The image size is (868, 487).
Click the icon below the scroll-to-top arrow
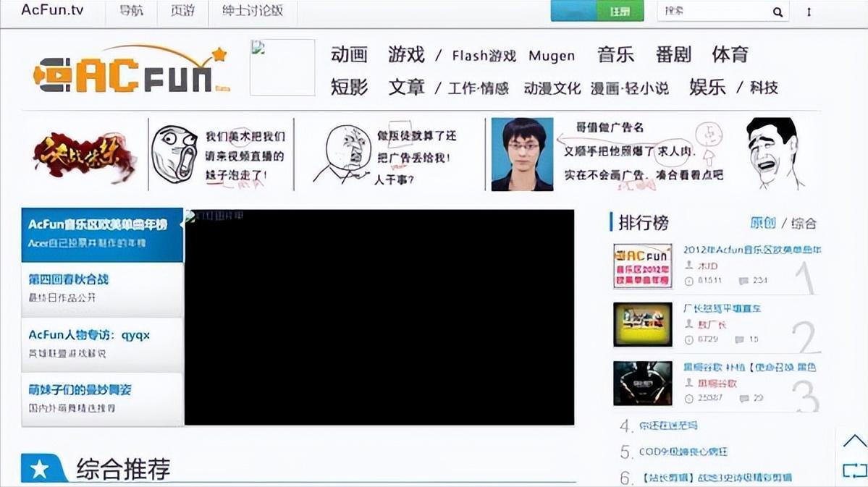tap(855, 470)
